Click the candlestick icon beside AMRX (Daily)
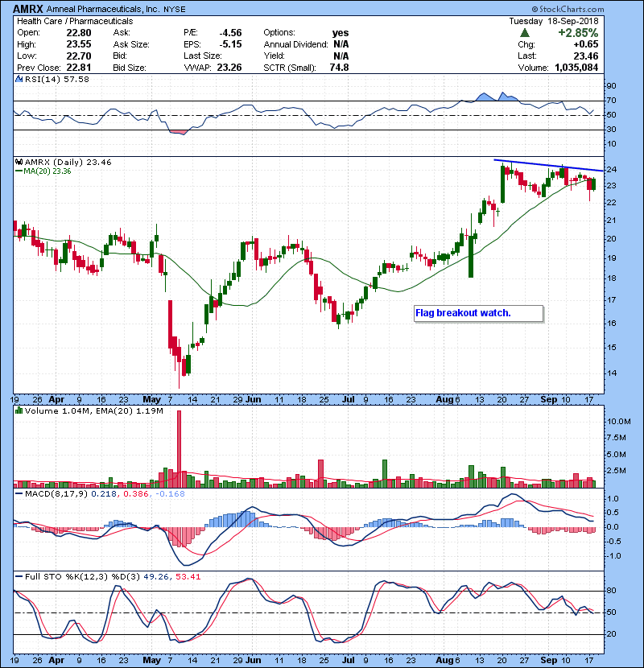This screenshot has width=644, height=668. coord(19,162)
